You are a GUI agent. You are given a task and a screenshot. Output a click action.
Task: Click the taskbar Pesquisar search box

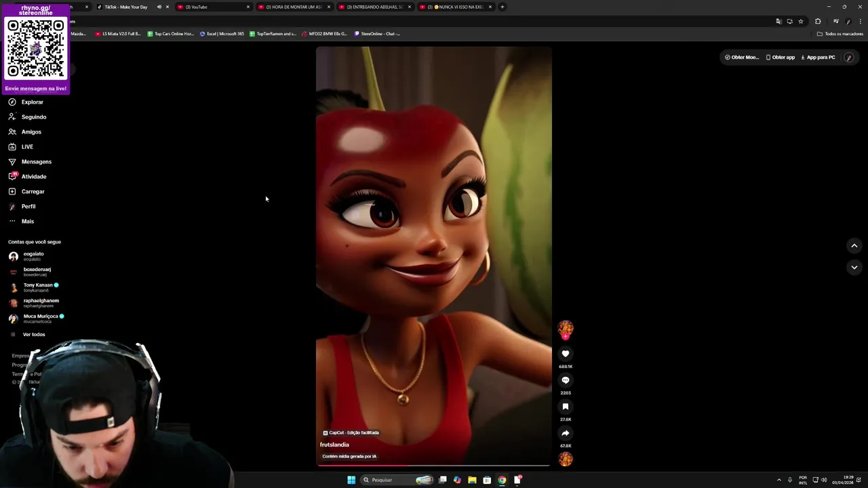point(397,480)
